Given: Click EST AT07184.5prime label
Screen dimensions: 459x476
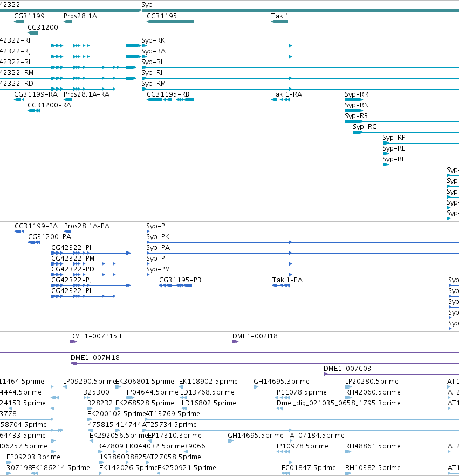Looking at the screenshot, I should (317, 436).
